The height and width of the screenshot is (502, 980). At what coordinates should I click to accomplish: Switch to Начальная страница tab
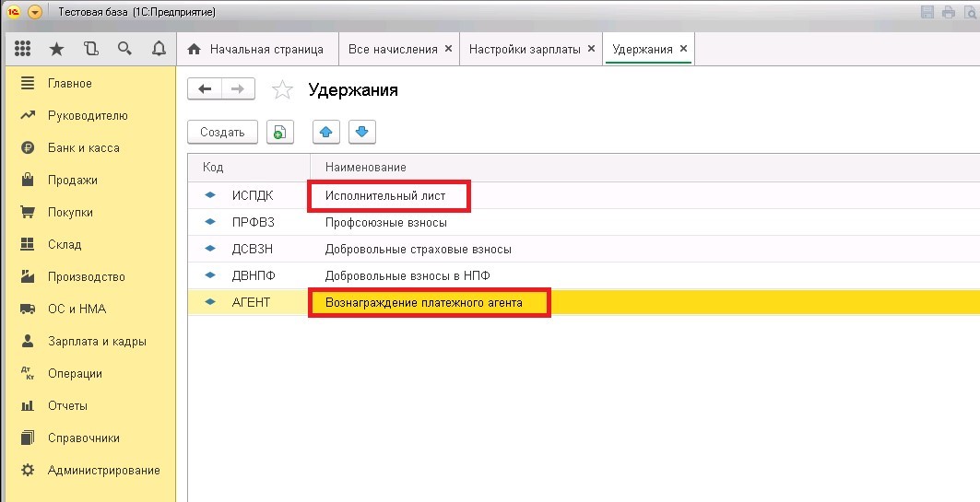257,50
